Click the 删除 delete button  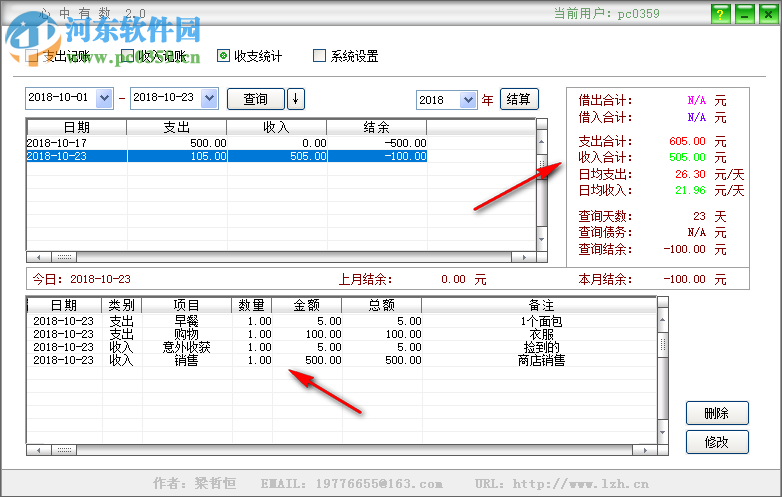coord(717,413)
